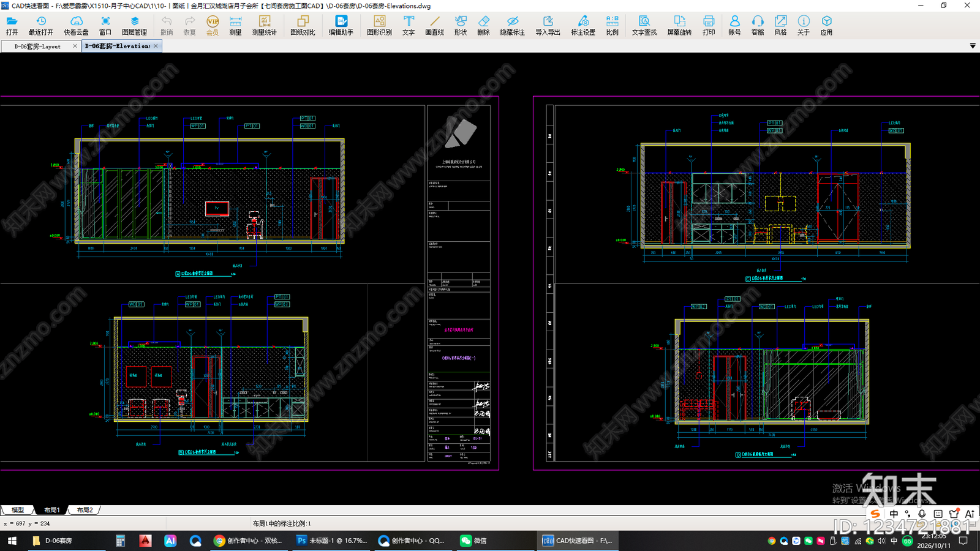Open the 最近打开 recent files list

pyautogui.click(x=41, y=26)
